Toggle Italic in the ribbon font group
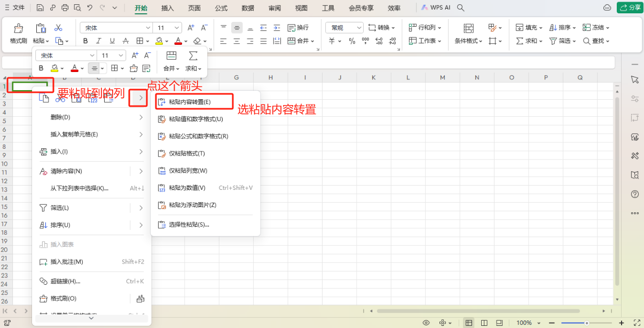The width and height of the screenshot is (644, 328). (99, 41)
